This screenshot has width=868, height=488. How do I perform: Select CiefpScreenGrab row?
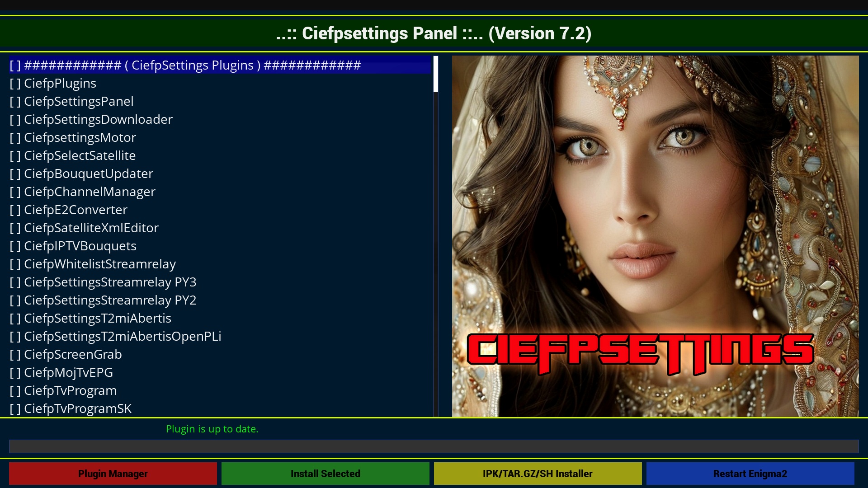221,354
